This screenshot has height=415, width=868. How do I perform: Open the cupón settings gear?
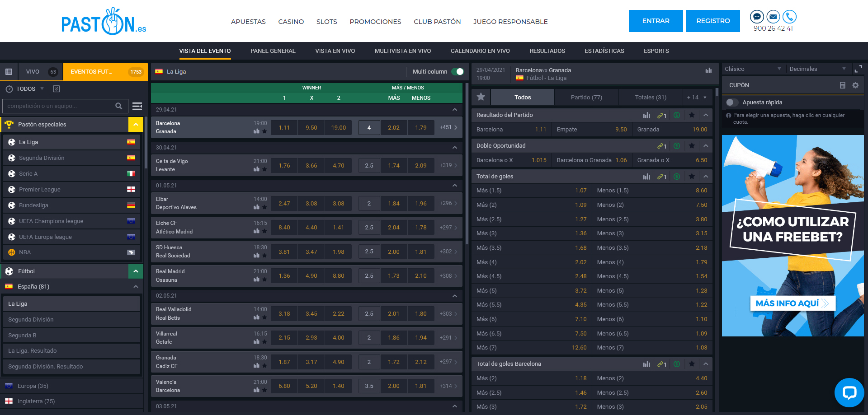[x=855, y=85]
